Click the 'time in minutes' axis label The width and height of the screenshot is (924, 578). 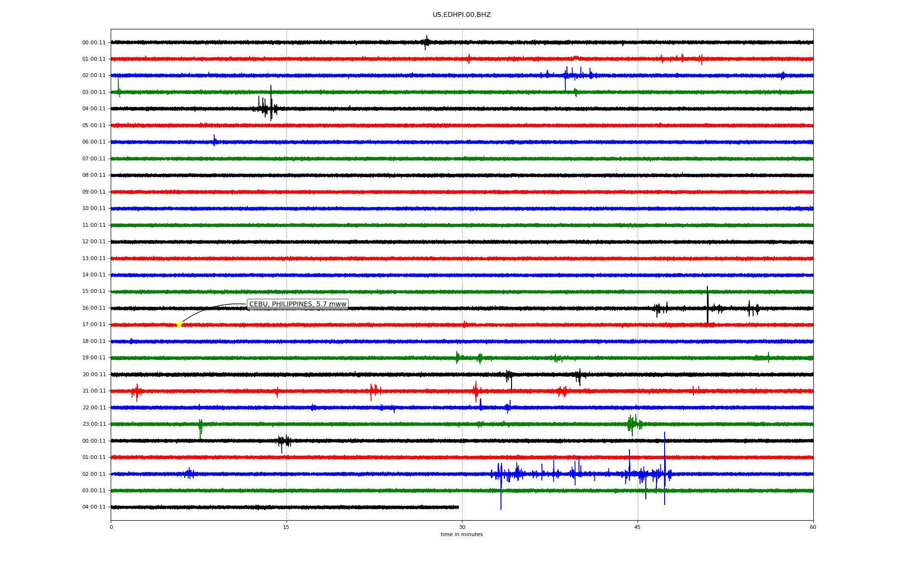(461, 534)
